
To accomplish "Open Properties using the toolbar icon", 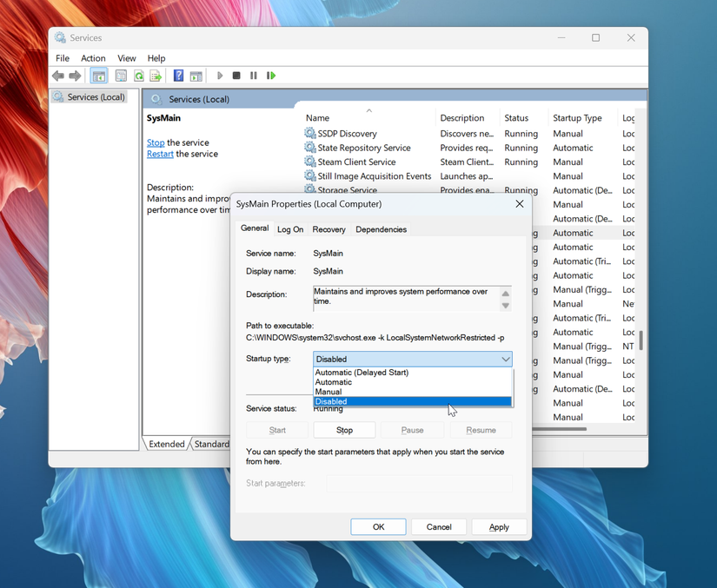I will click(x=119, y=76).
